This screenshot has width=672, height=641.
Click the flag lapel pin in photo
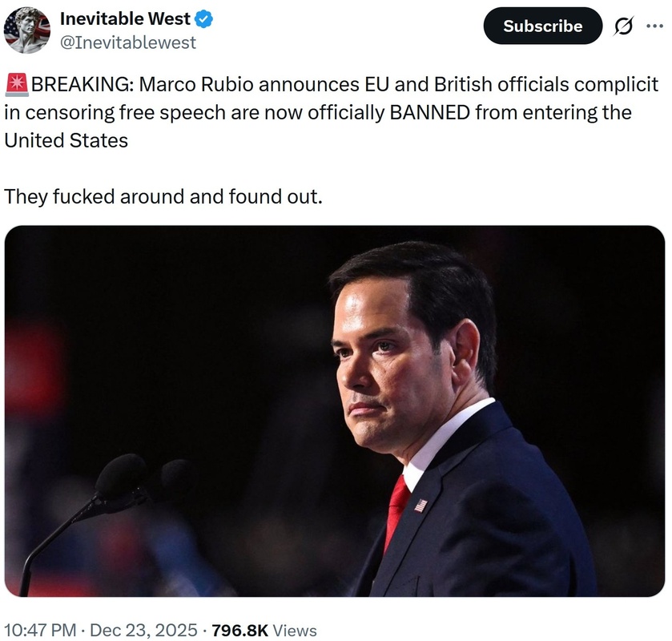[x=421, y=505]
